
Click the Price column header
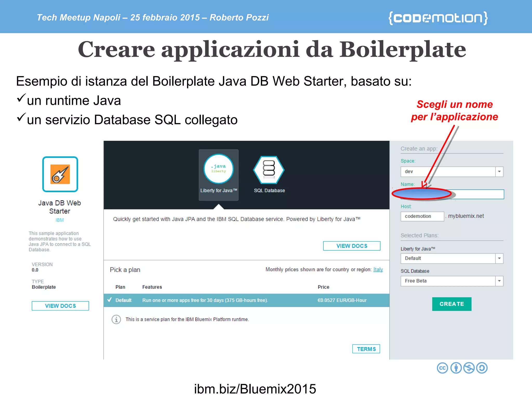point(323,287)
